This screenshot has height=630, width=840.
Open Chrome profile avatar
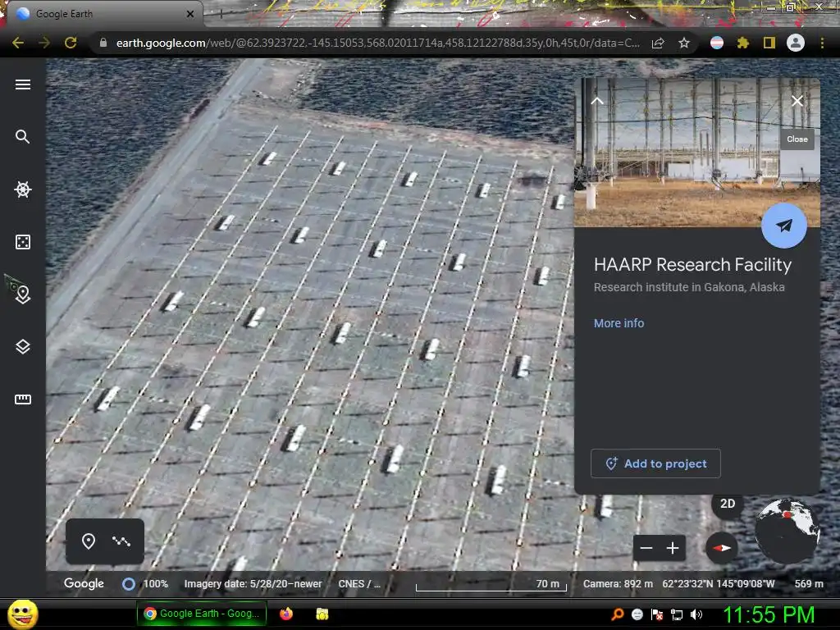pos(796,43)
